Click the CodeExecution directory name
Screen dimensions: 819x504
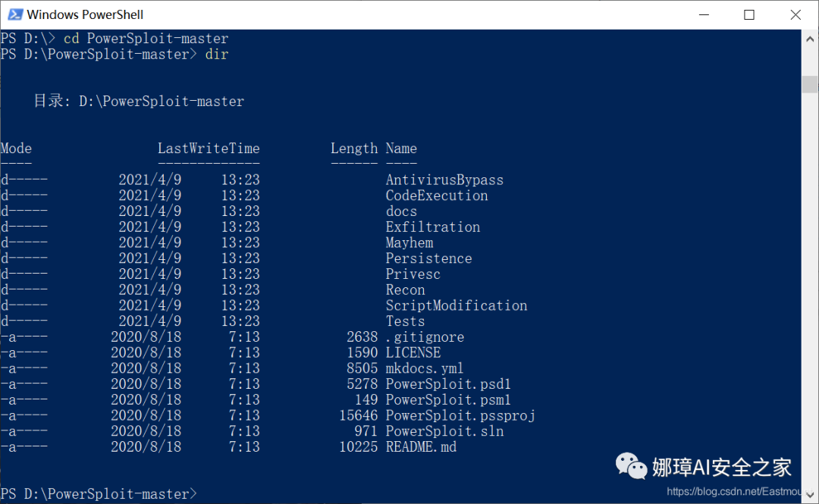437,196
